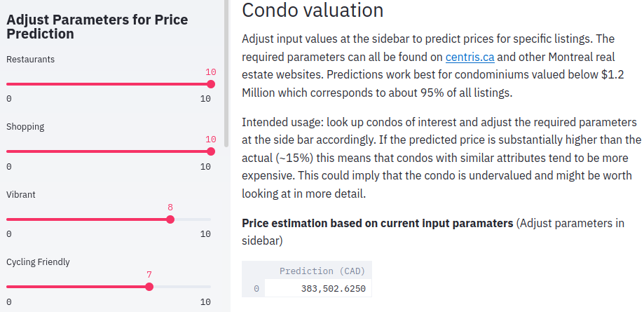This screenshot has height=312, width=644.
Task: Open the centris.ca link
Action: tap(470, 57)
